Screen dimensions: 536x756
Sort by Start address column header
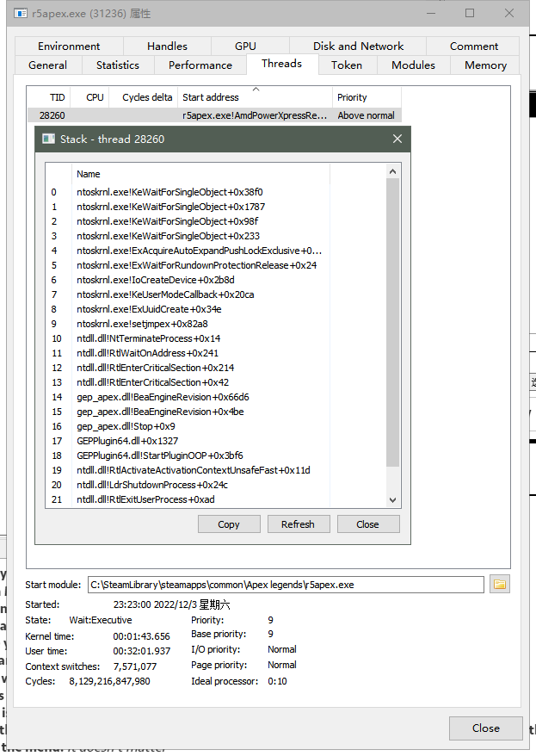click(x=255, y=97)
